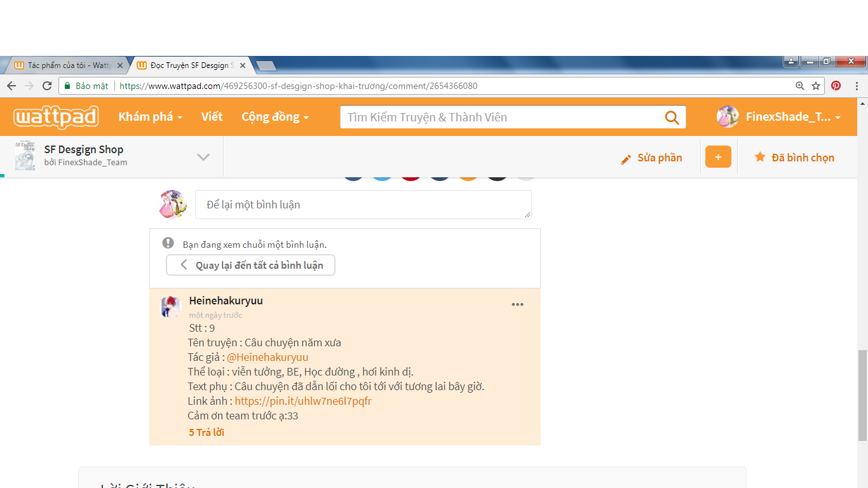Expand the Khám phá dropdown

tap(150, 117)
